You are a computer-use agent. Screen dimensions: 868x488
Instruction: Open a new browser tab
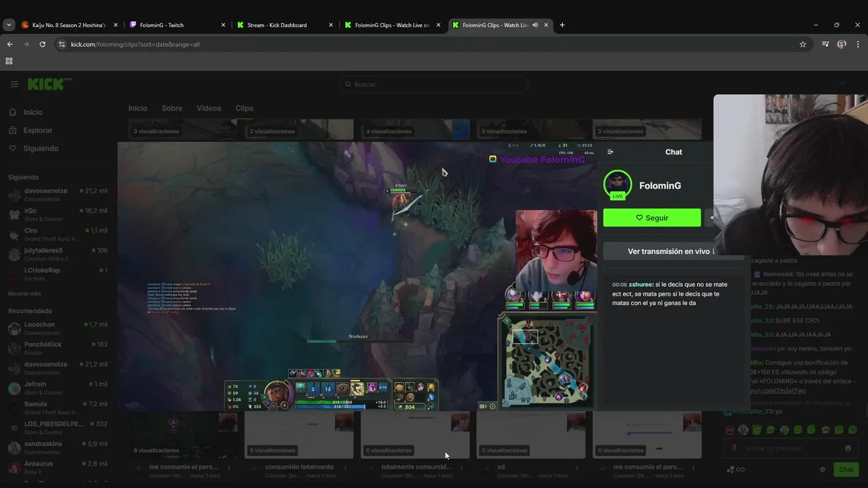coord(562,25)
